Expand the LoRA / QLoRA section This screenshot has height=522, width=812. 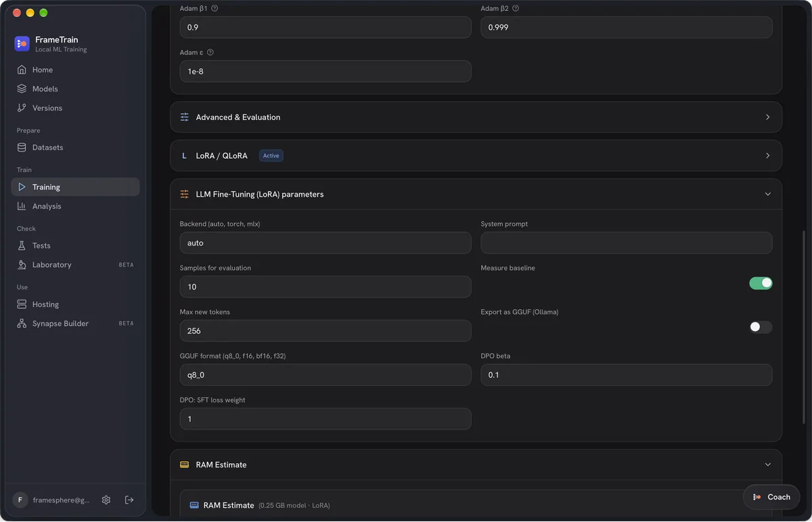tap(476, 156)
